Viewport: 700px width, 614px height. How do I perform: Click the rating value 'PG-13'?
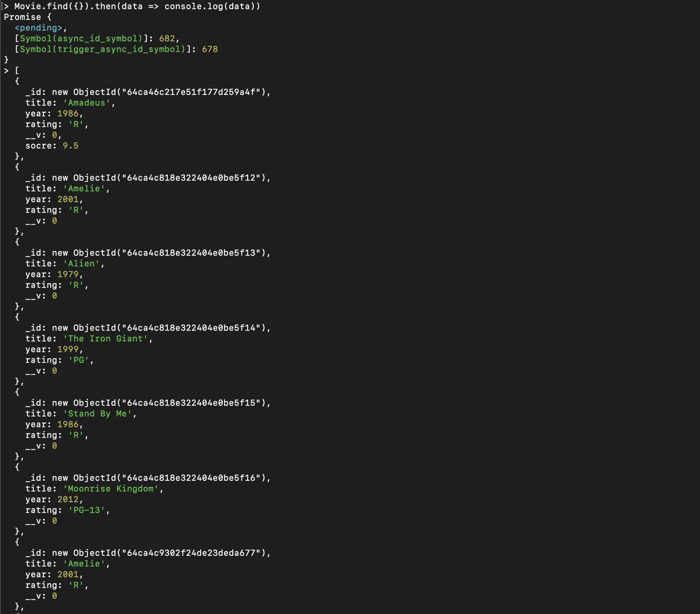pyautogui.click(x=86, y=510)
